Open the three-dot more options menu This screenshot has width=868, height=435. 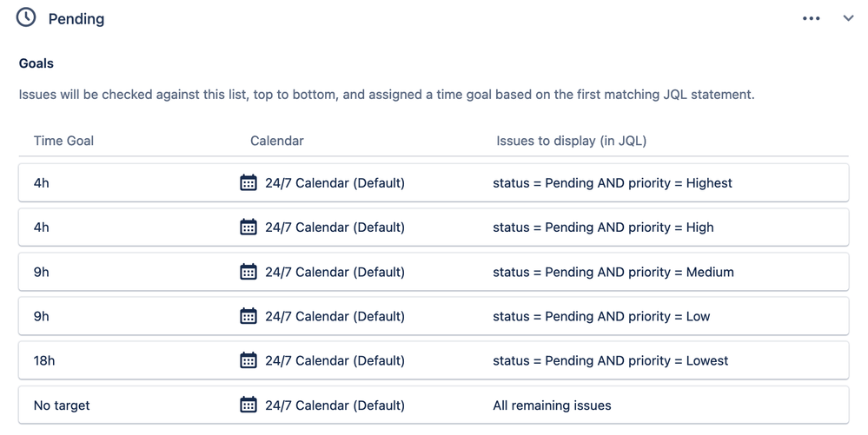[x=811, y=18]
